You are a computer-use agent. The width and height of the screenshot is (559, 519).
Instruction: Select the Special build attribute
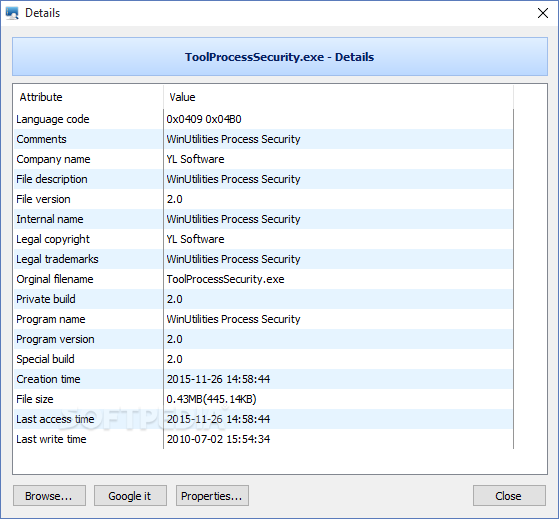45,359
